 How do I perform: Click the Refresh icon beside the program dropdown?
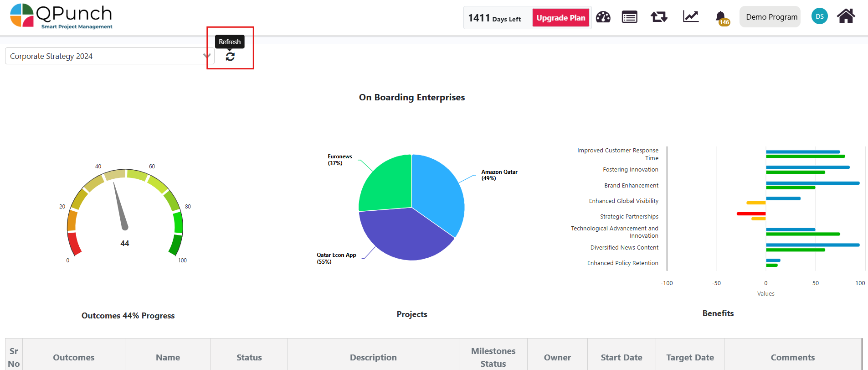230,57
